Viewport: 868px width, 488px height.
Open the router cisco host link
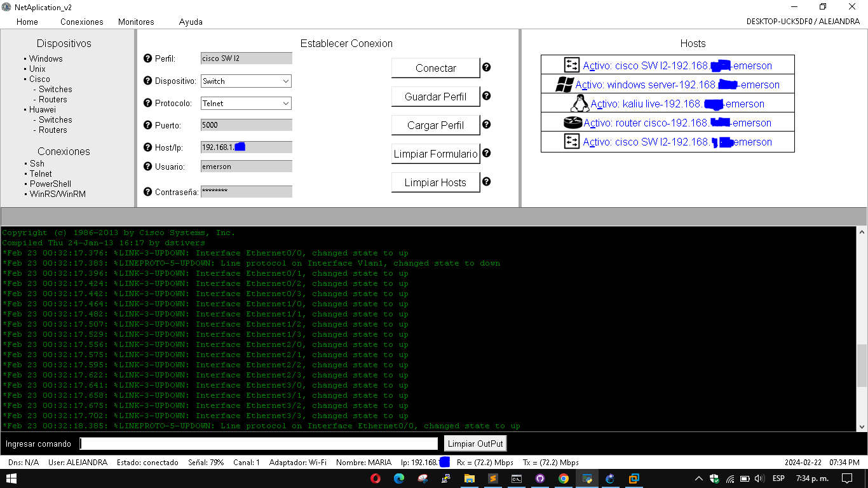tap(677, 123)
